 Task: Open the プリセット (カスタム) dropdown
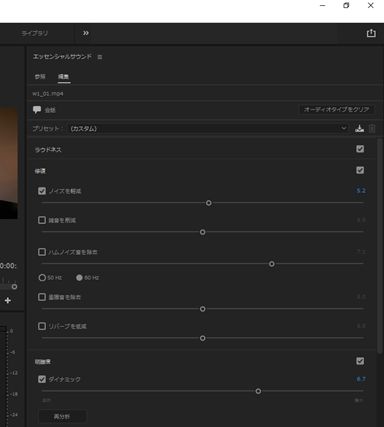(208, 129)
